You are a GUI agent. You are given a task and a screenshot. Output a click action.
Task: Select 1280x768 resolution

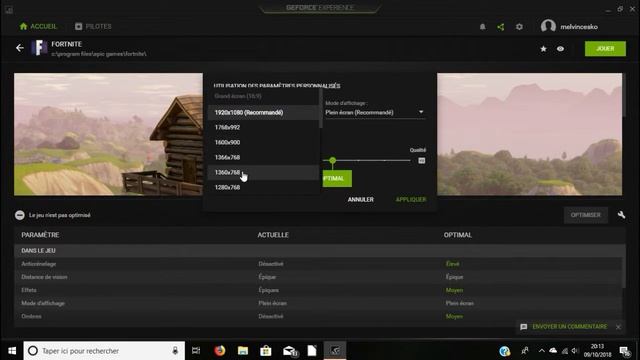click(264, 187)
